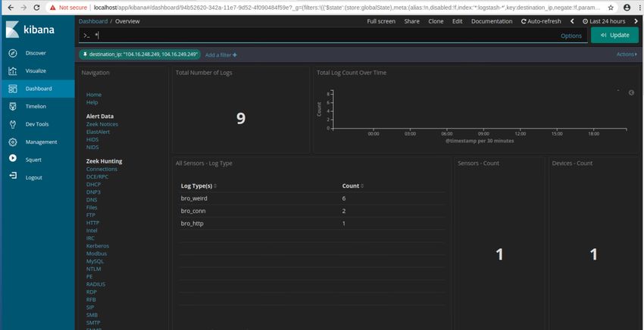Click the Kibana logo
The image size is (644, 330).
click(x=30, y=30)
